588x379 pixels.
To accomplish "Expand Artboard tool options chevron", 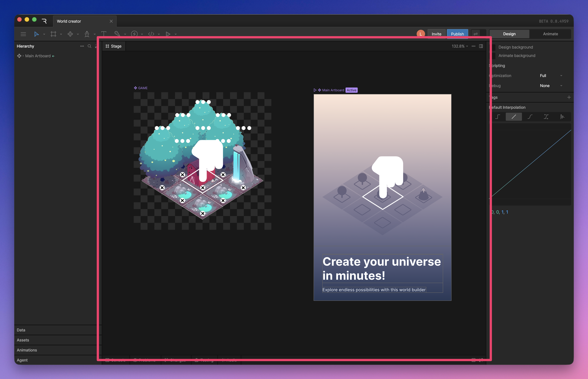I will click(61, 34).
